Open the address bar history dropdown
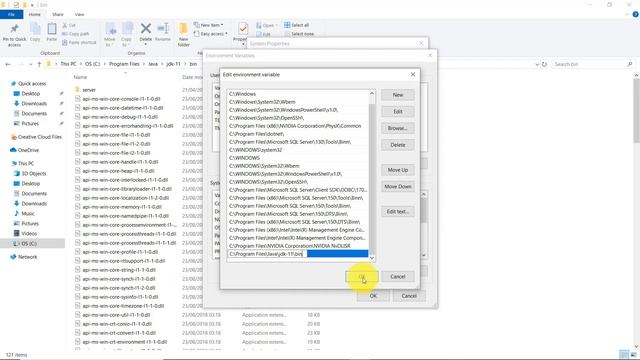The image size is (640, 360). coord(537,64)
